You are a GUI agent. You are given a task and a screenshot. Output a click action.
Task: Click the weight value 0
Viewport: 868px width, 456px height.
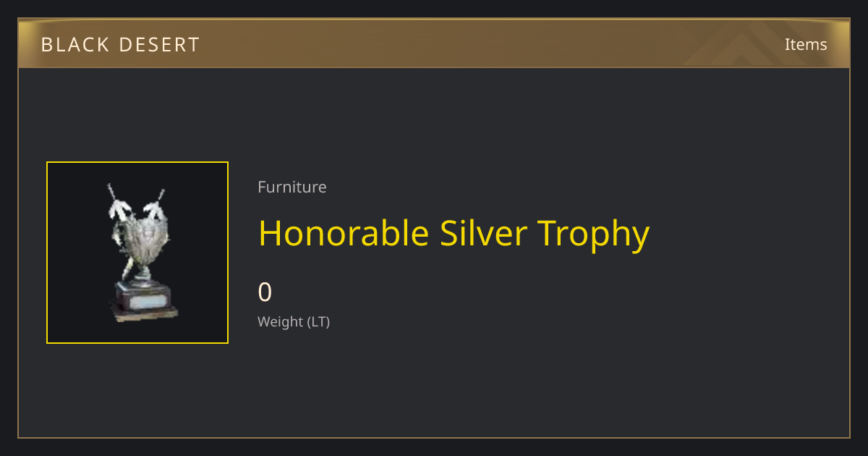(265, 292)
